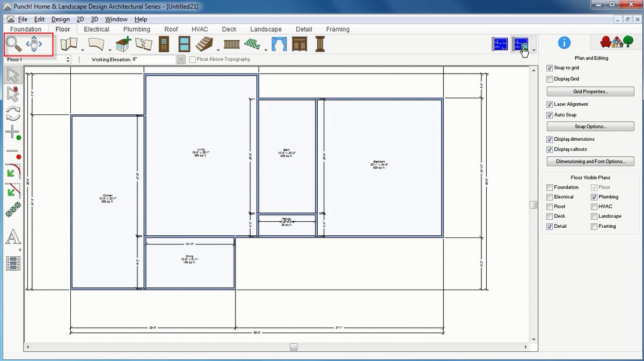Choose the Curved Wall tool

97,44
